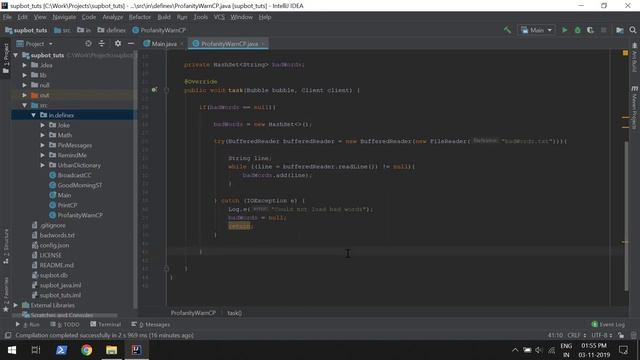Open File Explorer from the taskbar
This screenshot has height=360, width=640.
(111, 350)
